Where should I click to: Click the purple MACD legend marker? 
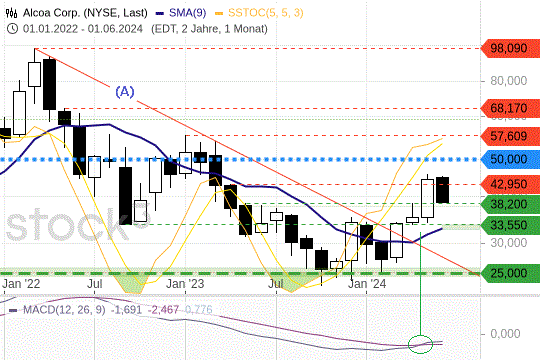point(13,310)
